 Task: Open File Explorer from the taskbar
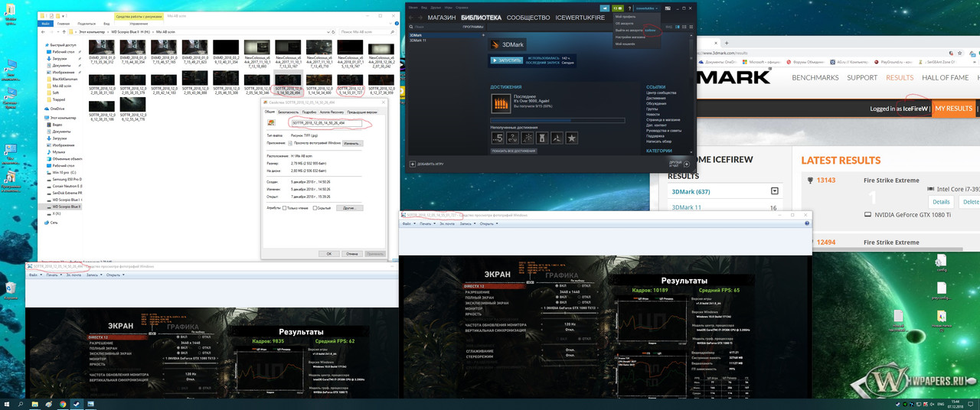click(x=34, y=404)
